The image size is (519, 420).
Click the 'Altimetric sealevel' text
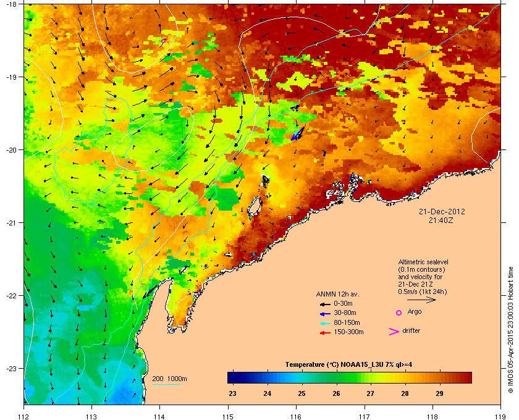pyautogui.click(x=423, y=262)
